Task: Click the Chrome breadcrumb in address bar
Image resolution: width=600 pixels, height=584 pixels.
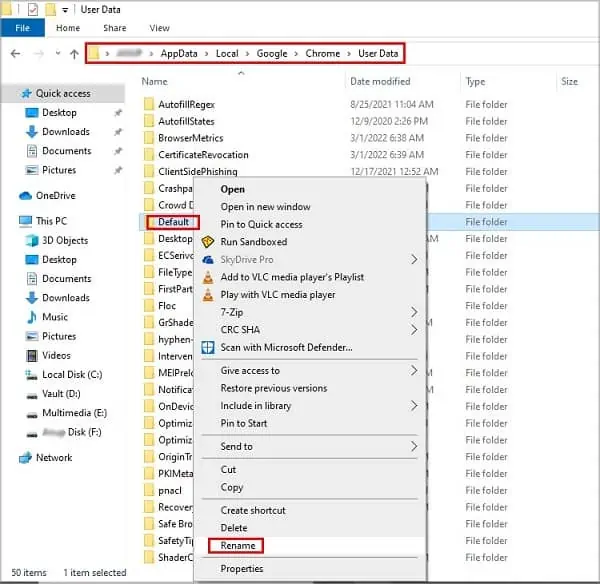Action: (x=322, y=54)
